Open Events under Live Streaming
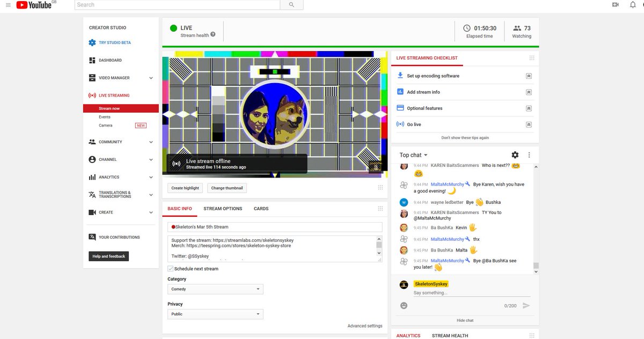 pyautogui.click(x=105, y=117)
